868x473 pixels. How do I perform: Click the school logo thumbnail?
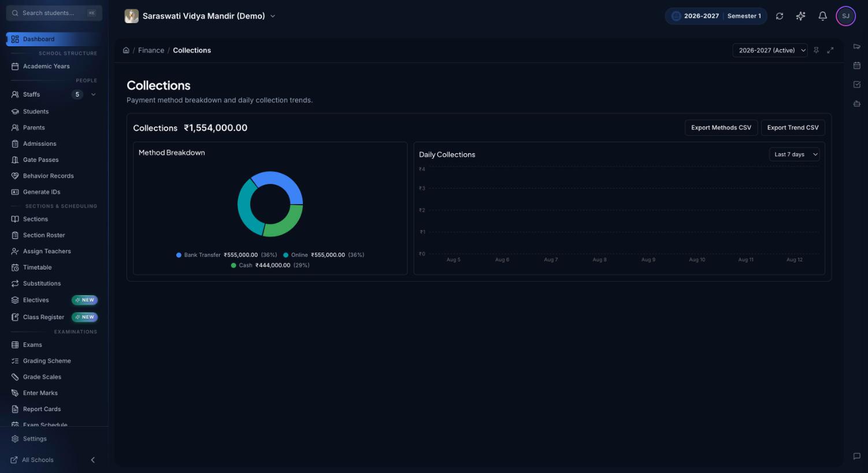132,16
